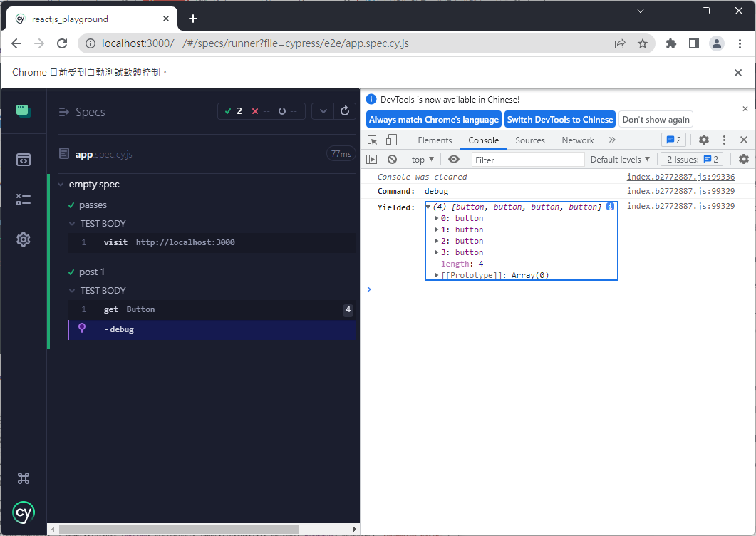Open DevTools settings gear icon
Image resolution: width=756 pixels, height=536 pixels.
coord(704,140)
